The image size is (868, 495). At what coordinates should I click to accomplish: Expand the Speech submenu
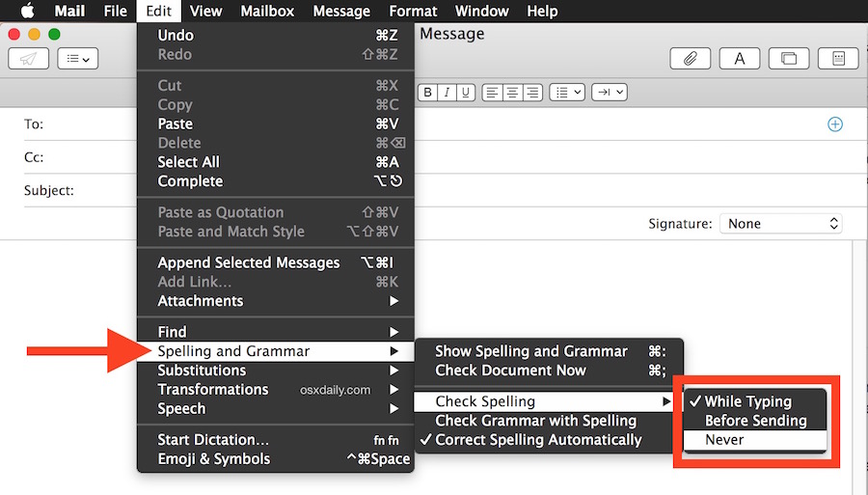pos(276,408)
